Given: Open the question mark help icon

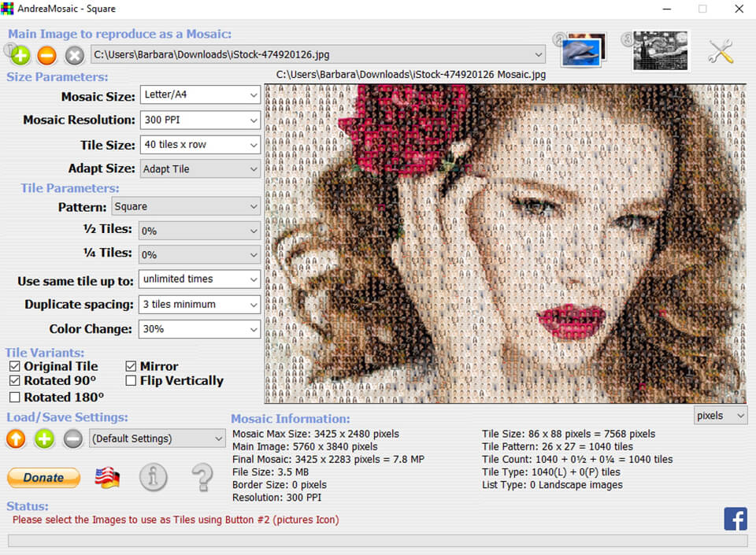Looking at the screenshot, I should (x=202, y=477).
